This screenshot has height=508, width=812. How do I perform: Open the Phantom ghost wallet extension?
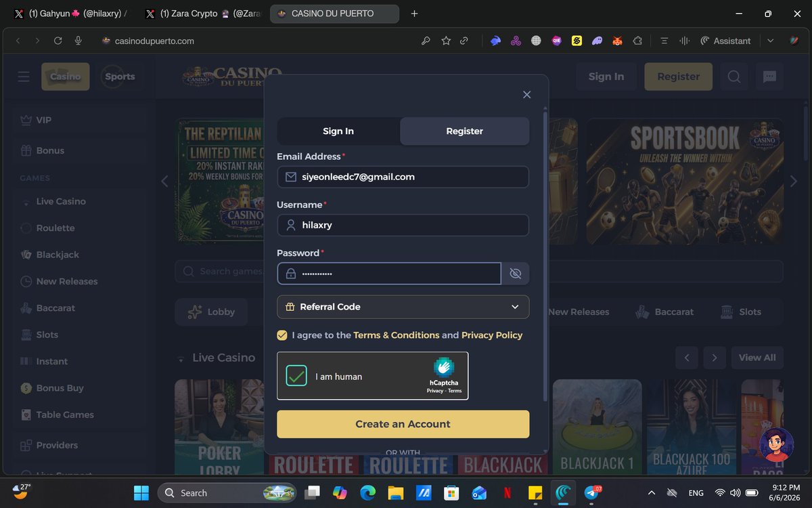(x=597, y=41)
